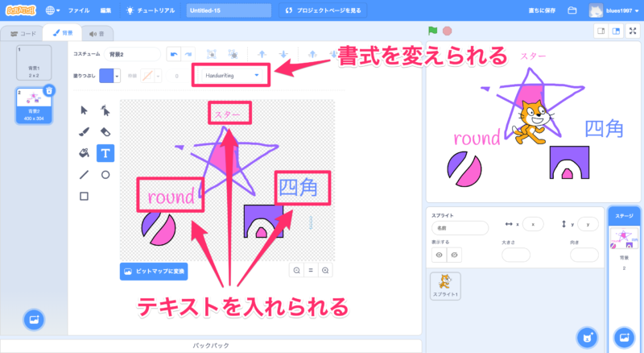Show the sprite using the eye icon
This screenshot has height=353, width=644.
pos(440,255)
